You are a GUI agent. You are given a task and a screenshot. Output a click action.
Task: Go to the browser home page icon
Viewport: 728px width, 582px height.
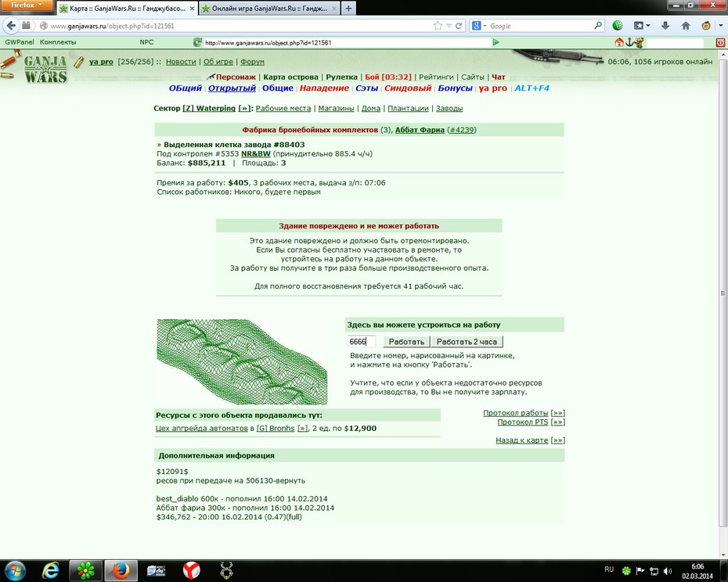click(685, 26)
